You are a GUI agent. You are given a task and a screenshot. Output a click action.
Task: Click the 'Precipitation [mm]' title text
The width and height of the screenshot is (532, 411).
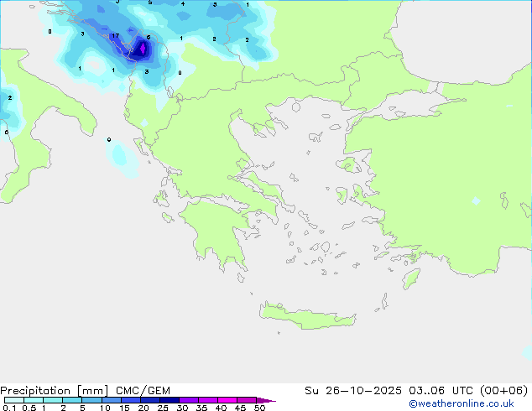[x=55, y=391]
